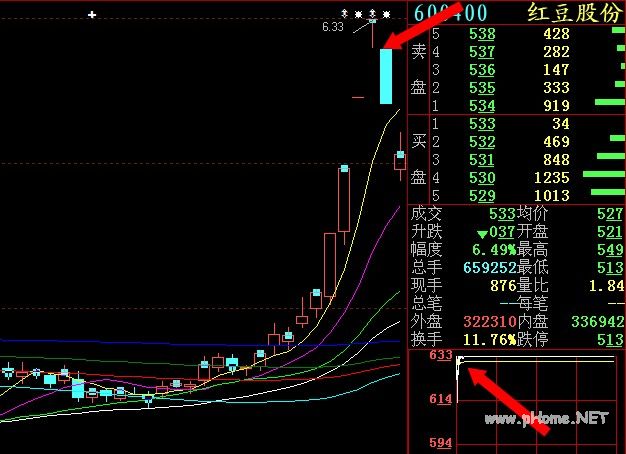
Task: Click the white plus marker above the chart
Action: pos(92,15)
